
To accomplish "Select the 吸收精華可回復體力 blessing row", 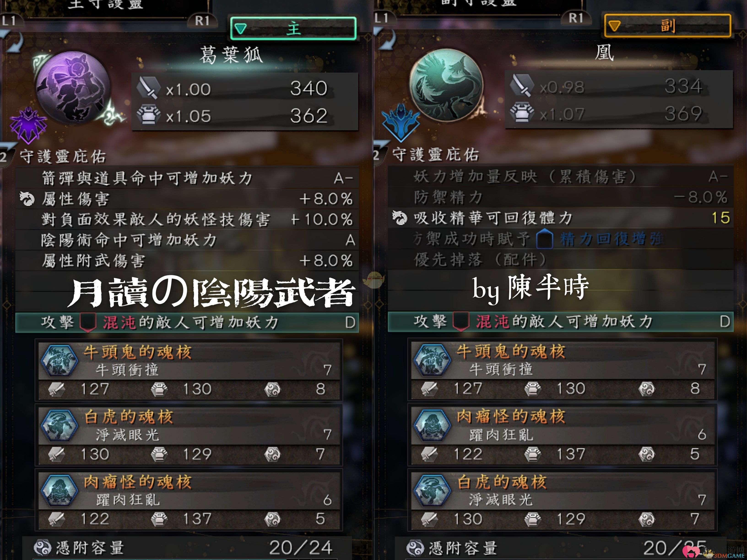I will coord(560,218).
